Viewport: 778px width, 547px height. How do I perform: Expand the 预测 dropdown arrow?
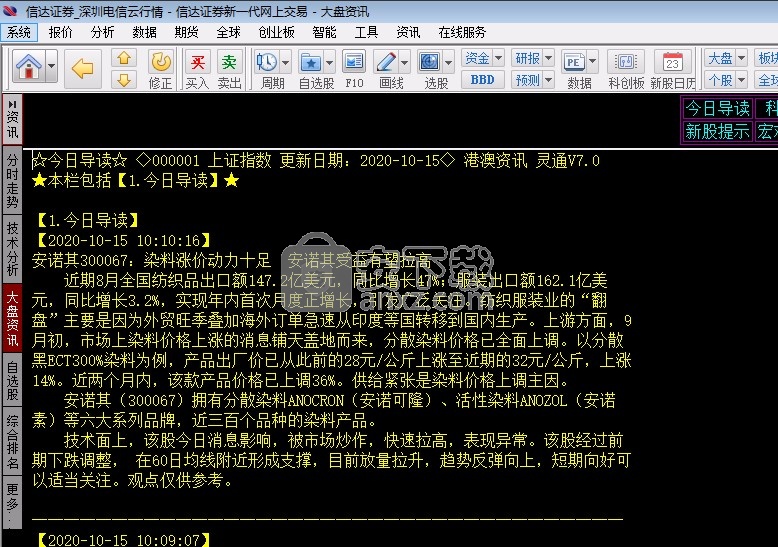click(x=549, y=79)
